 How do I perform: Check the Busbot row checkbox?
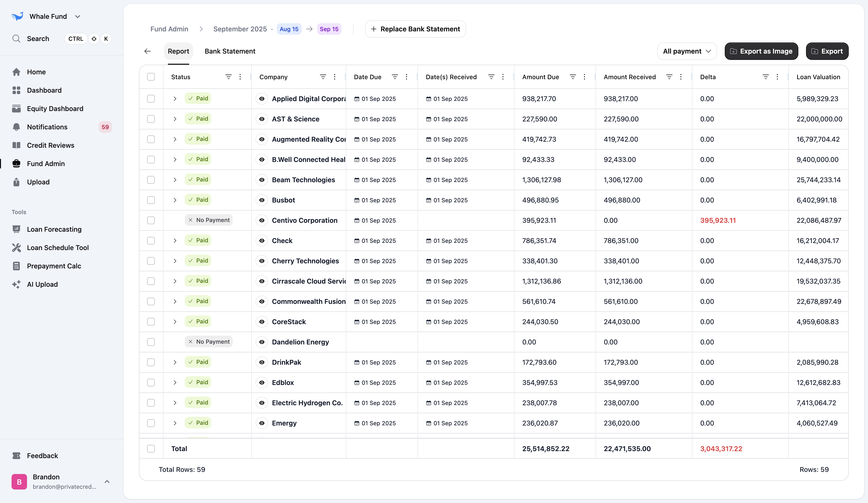click(151, 200)
